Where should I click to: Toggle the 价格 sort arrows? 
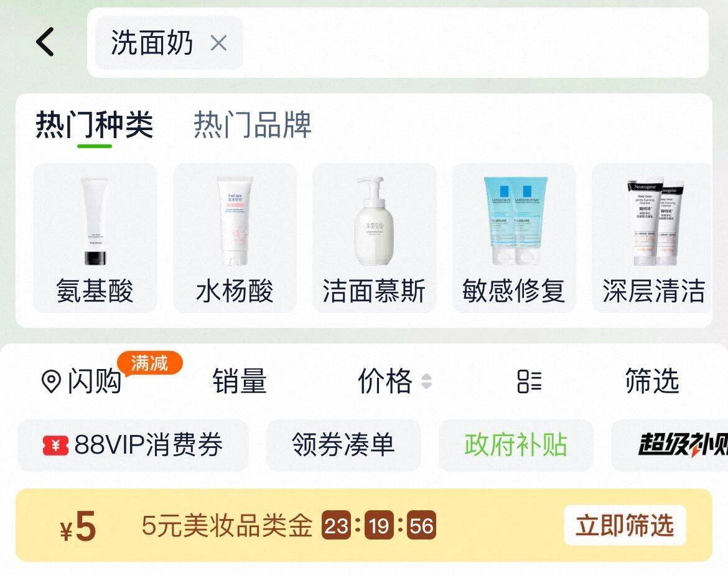427,381
